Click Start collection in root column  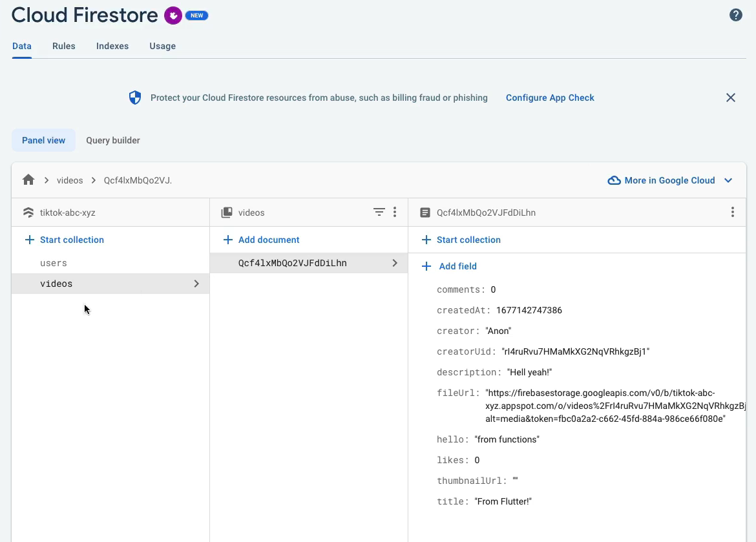(x=72, y=240)
